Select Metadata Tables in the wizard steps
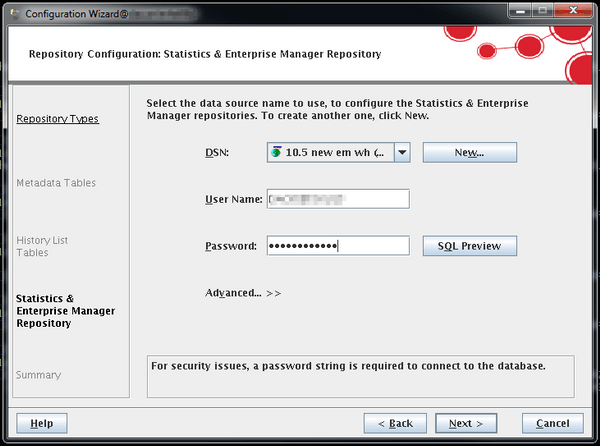The width and height of the screenshot is (600, 446). point(56,183)
